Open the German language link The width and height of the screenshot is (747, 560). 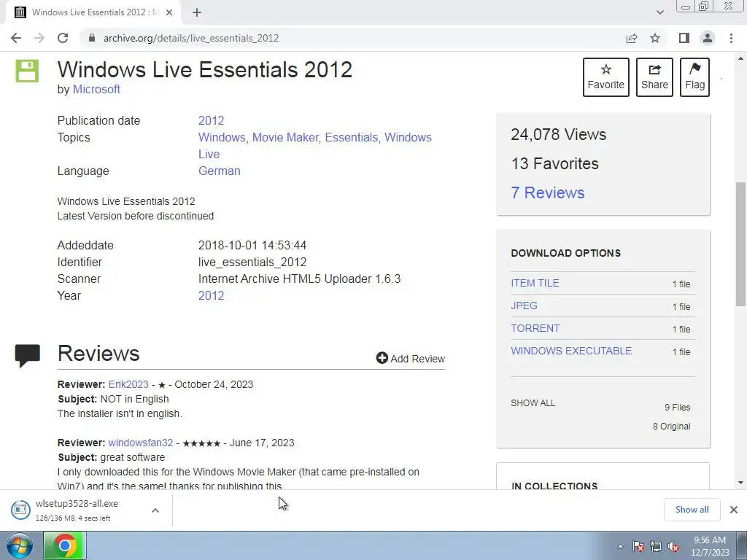point(219,171)
